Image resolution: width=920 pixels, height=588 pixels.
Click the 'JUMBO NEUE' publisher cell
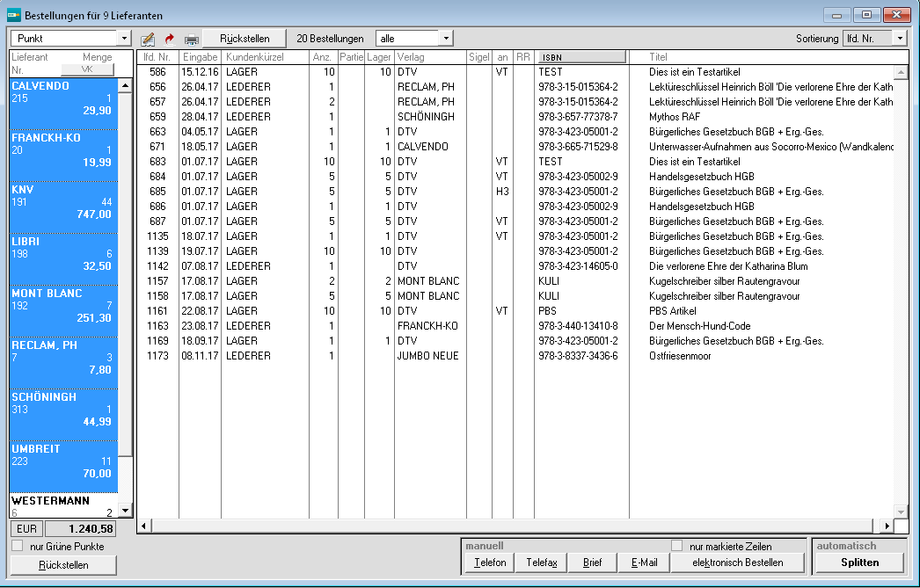click(x=428, y=356)
